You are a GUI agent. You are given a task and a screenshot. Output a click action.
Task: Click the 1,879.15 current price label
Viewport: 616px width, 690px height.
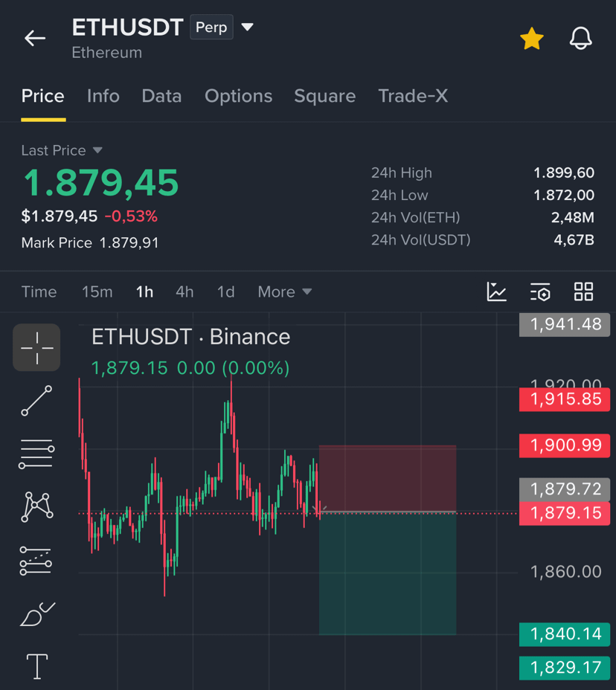[565, 513]
